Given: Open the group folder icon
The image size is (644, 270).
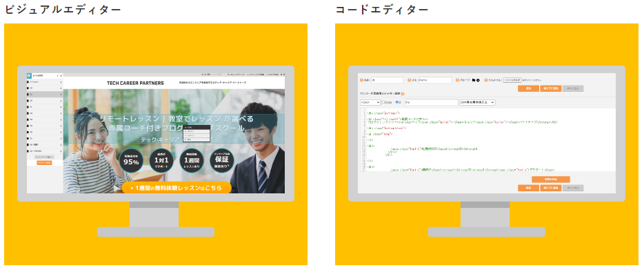Looking at the screenshot, I should pos(474,80).
